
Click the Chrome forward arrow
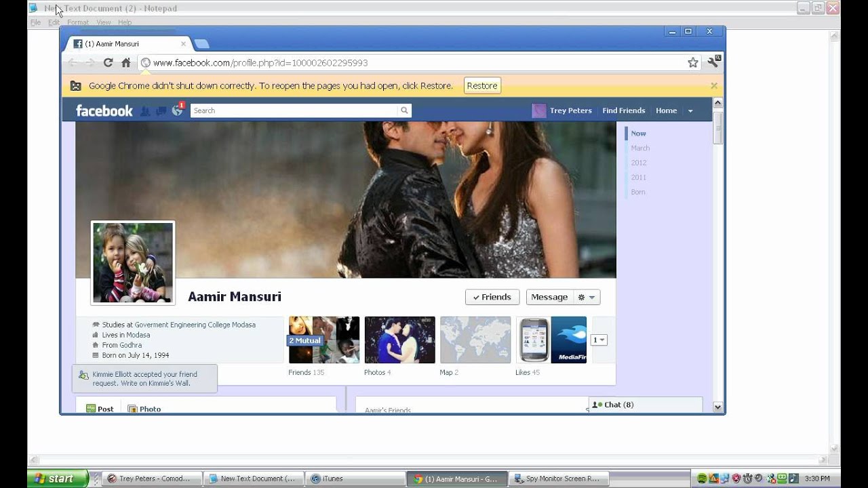90,62
